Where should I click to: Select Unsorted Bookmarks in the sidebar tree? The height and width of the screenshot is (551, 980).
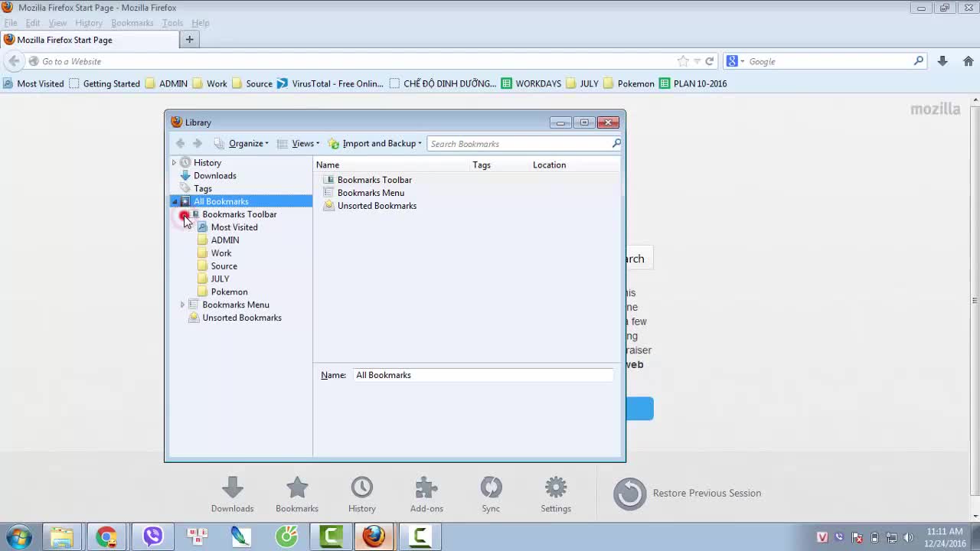241,318
